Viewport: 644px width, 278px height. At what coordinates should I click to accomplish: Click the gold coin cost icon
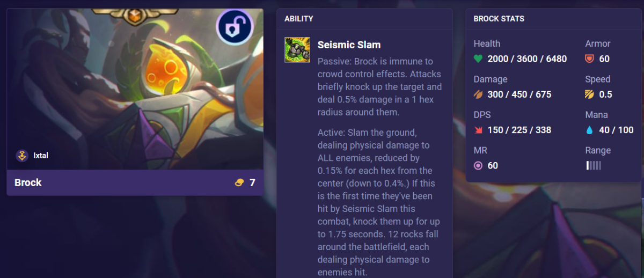pos(239,182)
